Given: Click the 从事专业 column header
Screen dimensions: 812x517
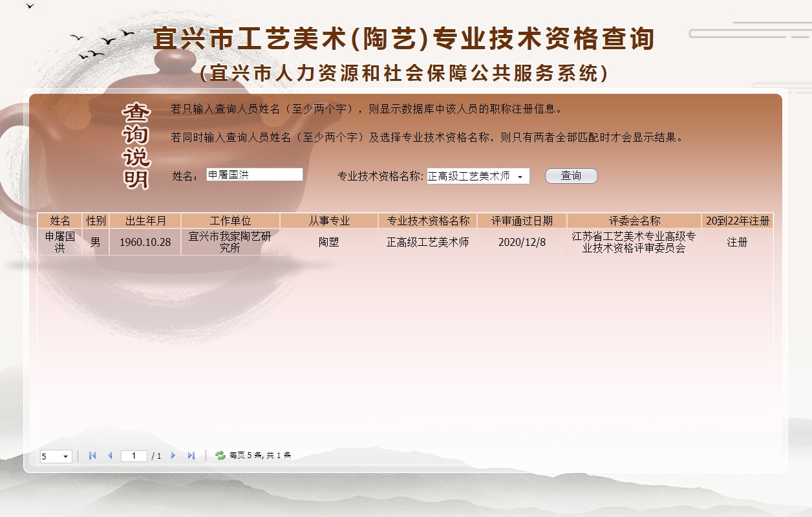Looking at the screenshot, I should click(329, 221).
